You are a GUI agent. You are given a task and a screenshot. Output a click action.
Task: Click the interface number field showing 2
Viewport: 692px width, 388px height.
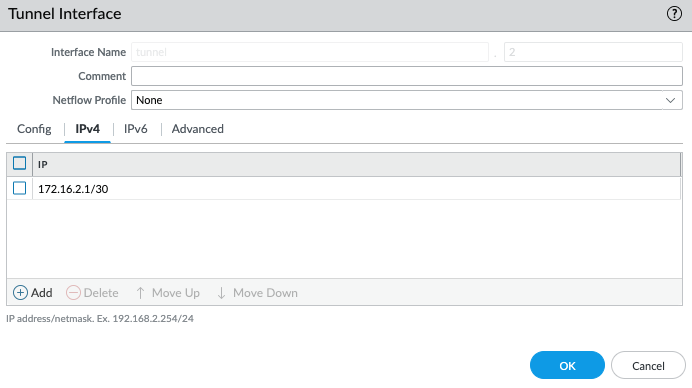click(x=593, y=52)
